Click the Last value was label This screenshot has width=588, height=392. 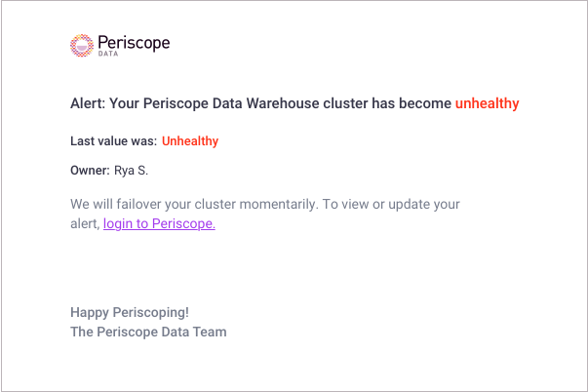(114, 141)
